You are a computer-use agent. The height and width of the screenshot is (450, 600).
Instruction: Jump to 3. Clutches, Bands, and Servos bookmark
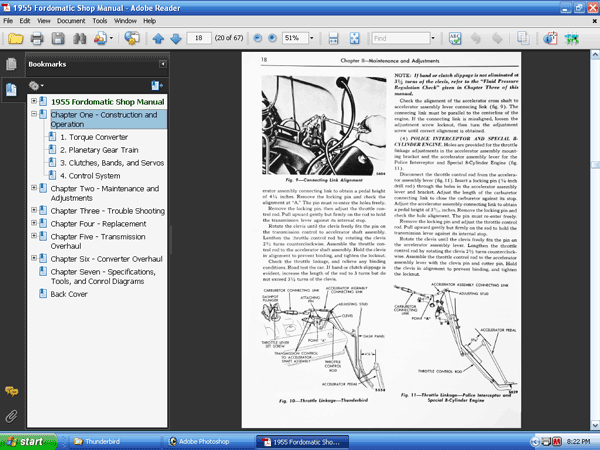click(112, 162)
